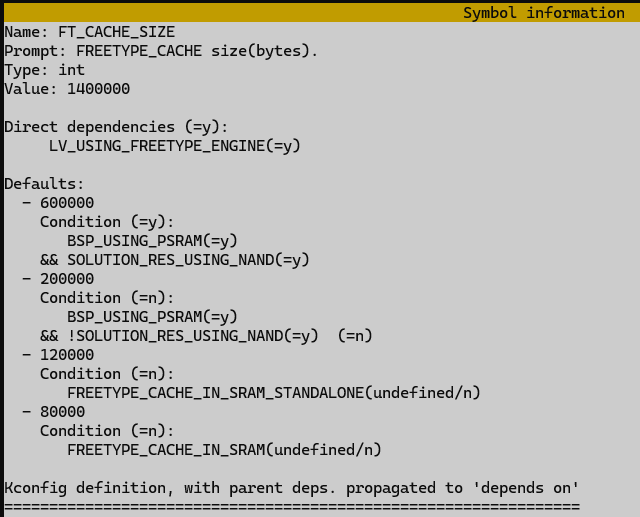
Task: Select the 200000 default entry
Action: coord(66,279)
